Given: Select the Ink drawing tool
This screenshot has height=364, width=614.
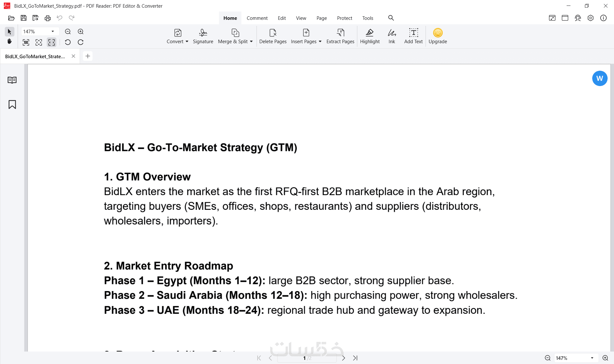Looking at the screenshot, I should coord(392,36).
